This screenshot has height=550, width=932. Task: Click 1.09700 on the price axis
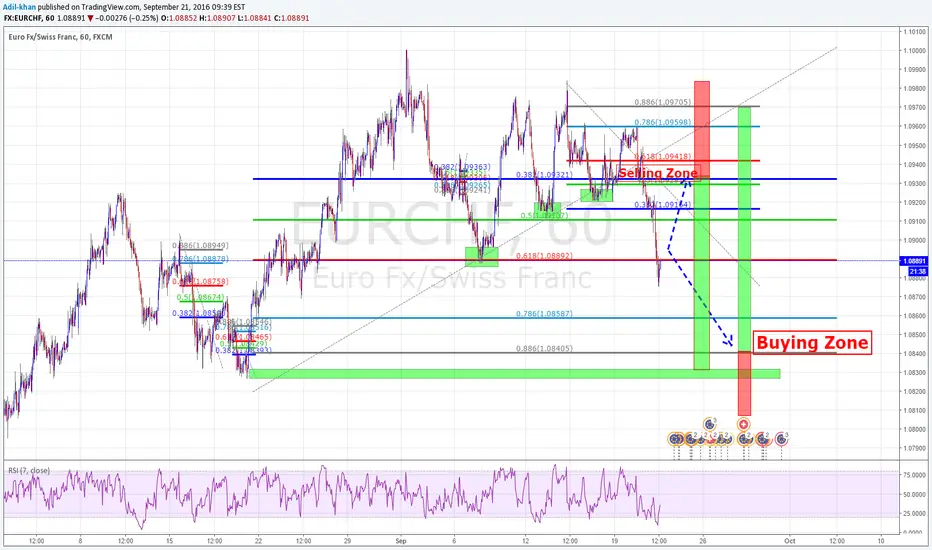pyautogui.click(x=914, y=108)
